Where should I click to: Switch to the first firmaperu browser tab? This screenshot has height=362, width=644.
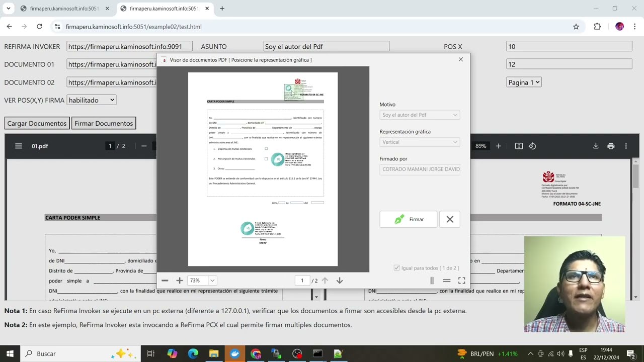pos(63,9)
